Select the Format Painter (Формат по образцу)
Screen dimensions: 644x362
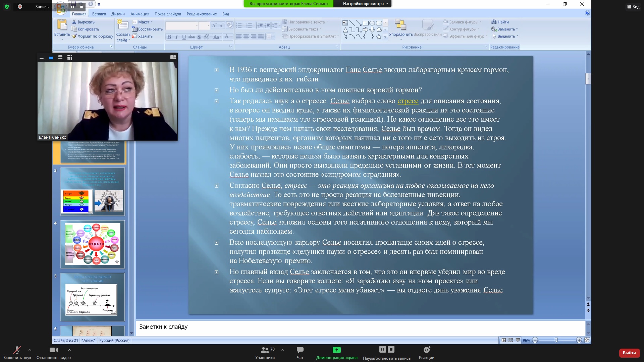pyautogui.click(x=93, y=36)
